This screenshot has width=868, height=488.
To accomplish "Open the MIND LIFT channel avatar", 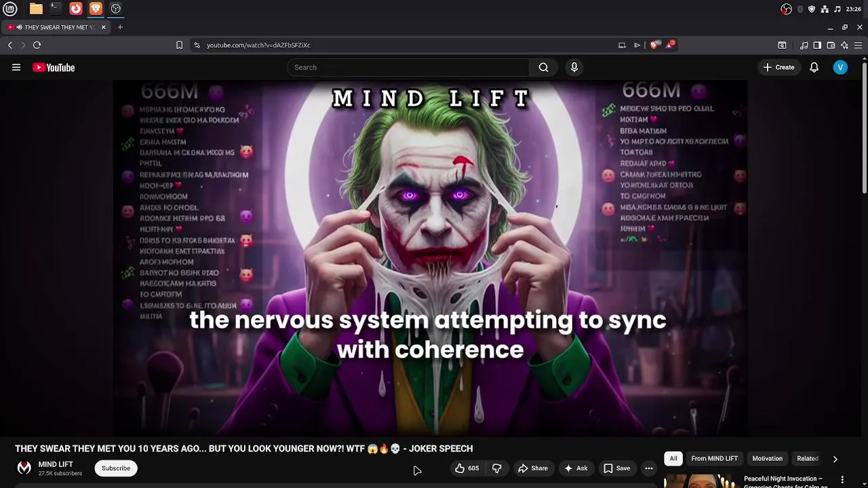I will [24, 468].
